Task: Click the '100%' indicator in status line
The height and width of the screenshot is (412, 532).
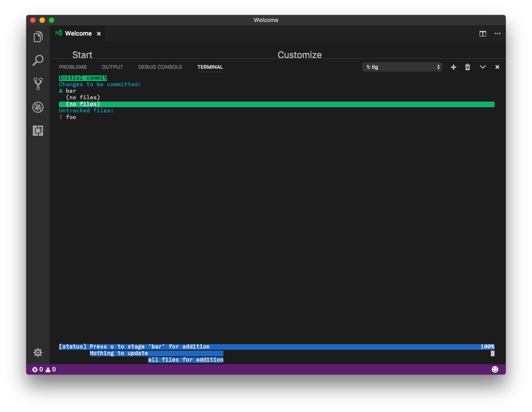Action: [487, 346]
